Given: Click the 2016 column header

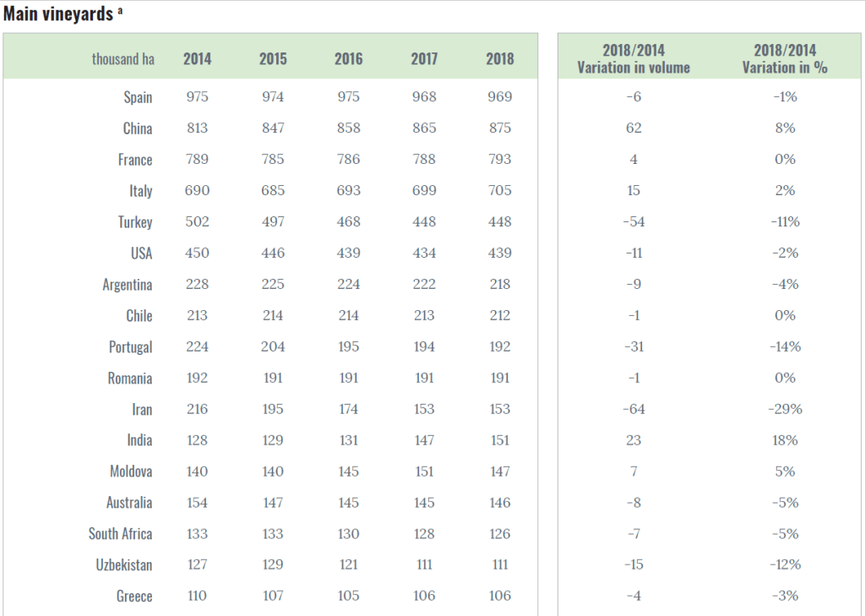Looking at the screenshot, I should 348,58.
